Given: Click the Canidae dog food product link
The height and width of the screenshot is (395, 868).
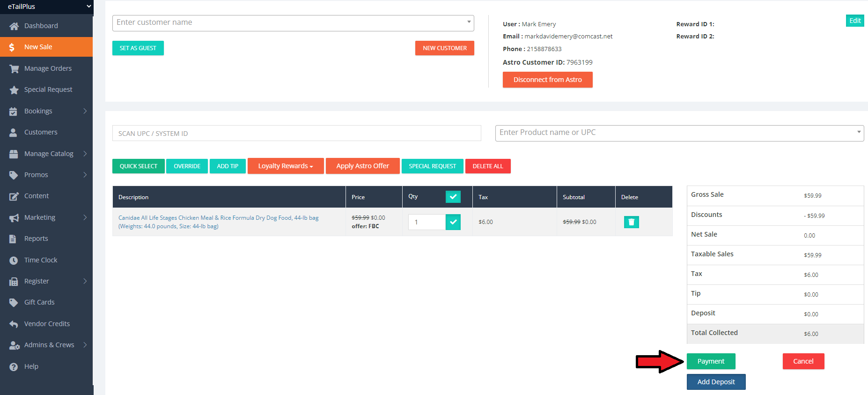Looking at the screenshot, I should (218, 218).
